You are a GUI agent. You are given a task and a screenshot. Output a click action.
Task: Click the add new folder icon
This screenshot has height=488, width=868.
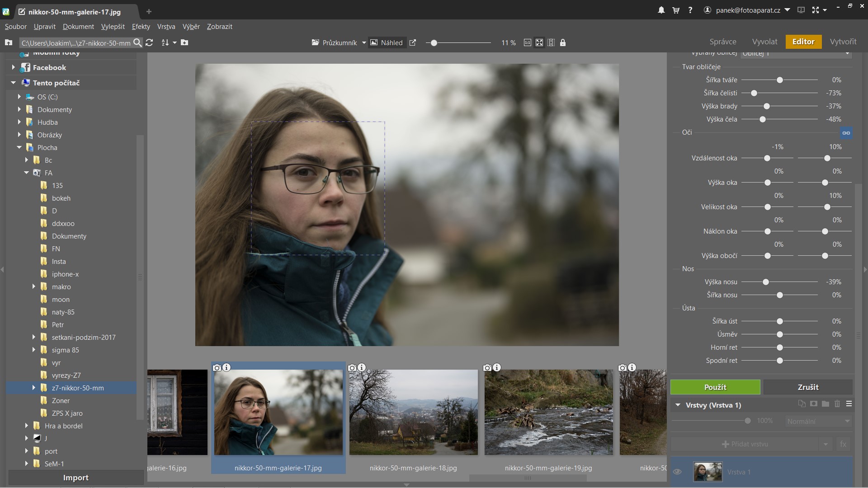click(x=184, y=42)
